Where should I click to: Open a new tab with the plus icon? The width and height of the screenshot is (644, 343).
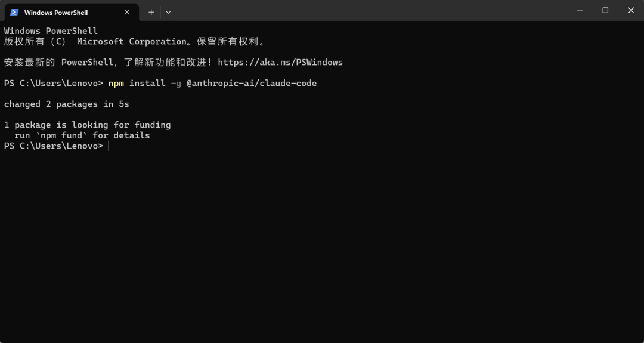tap(151, 13)
